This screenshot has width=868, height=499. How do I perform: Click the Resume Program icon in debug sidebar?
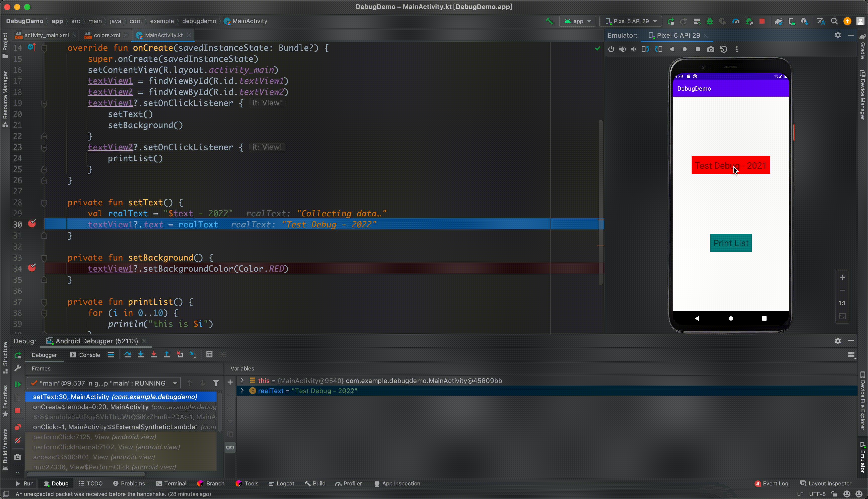18,384
